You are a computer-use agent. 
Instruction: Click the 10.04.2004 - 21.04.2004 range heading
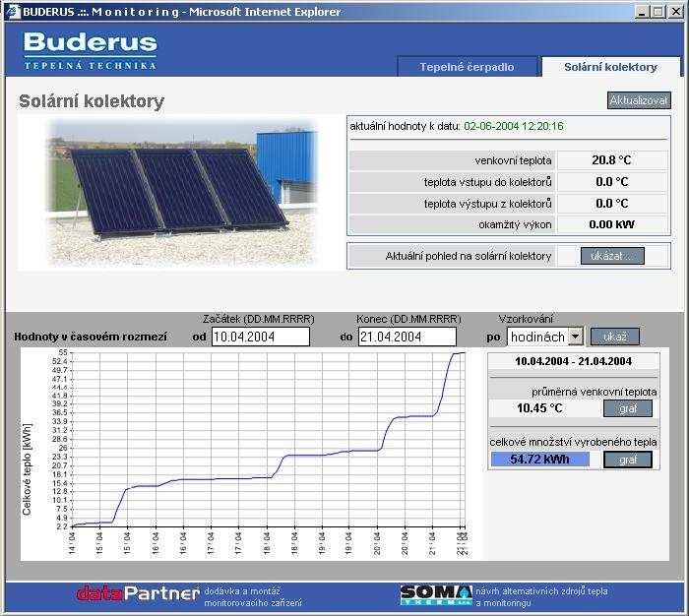click(573, 361)
